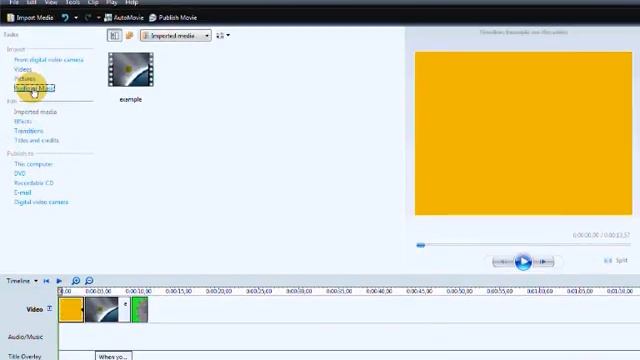The image size is (640, 360).
Task: Click the example clip name label
Action: pos(131,99)
